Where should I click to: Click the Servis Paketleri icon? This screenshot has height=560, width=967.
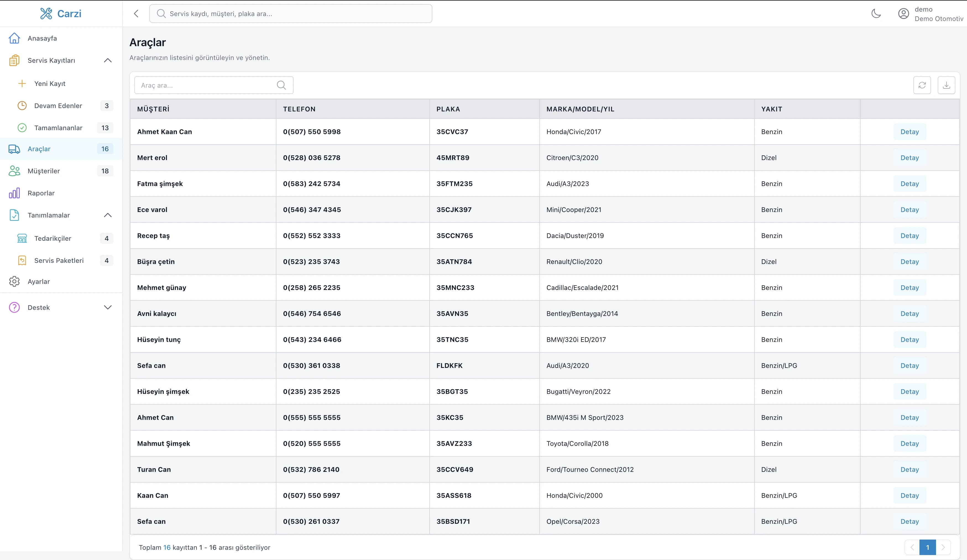(x=22, y=260)
